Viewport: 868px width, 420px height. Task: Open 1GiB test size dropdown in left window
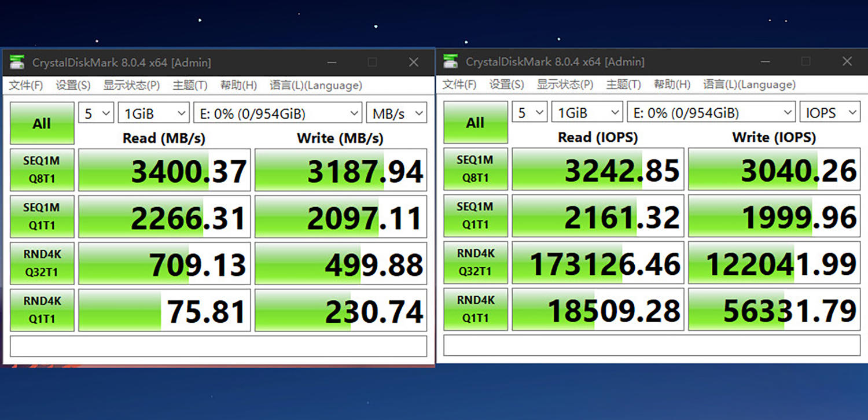click(153, 113)
